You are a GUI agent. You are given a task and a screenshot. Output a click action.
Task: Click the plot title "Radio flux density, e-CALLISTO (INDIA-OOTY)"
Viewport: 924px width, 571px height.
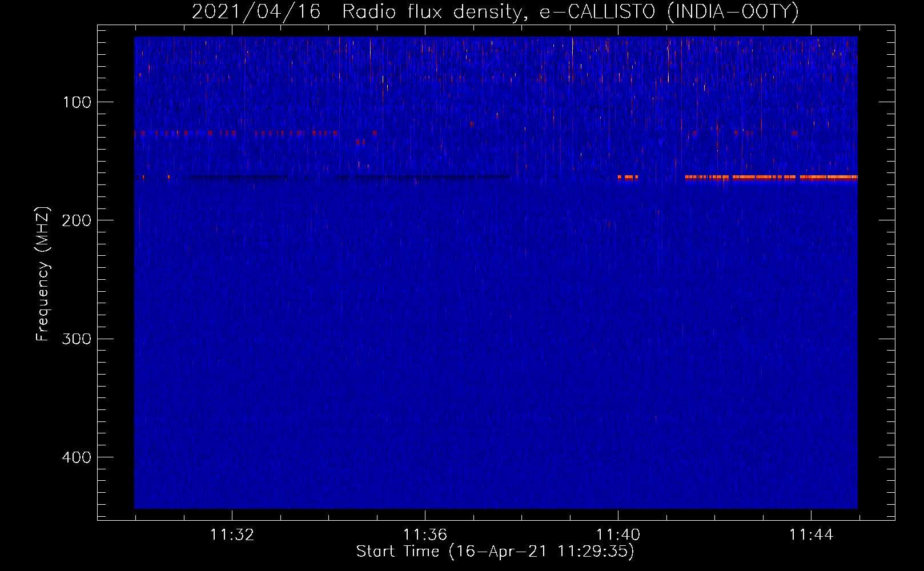pyautogui.click(x=570, y=11)
